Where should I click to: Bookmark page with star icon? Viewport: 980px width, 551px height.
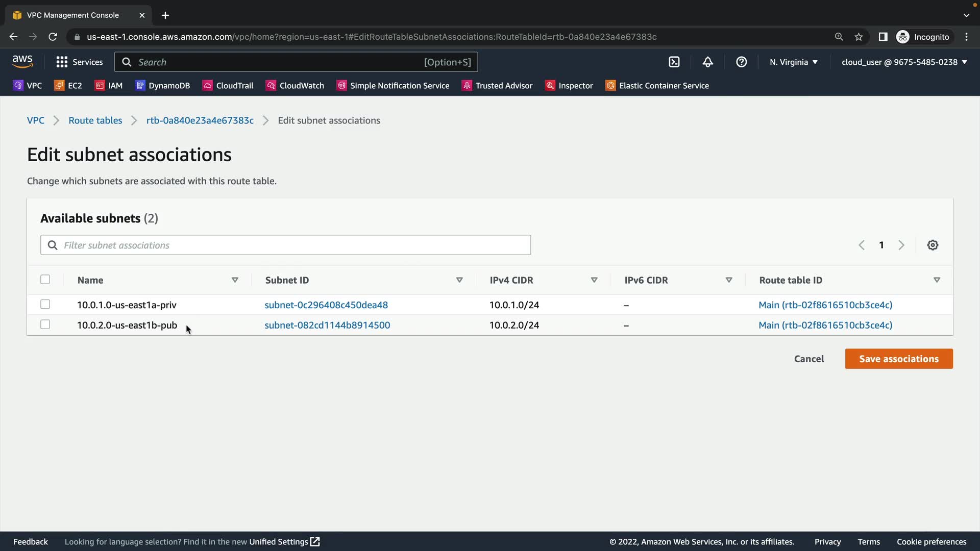859,37
